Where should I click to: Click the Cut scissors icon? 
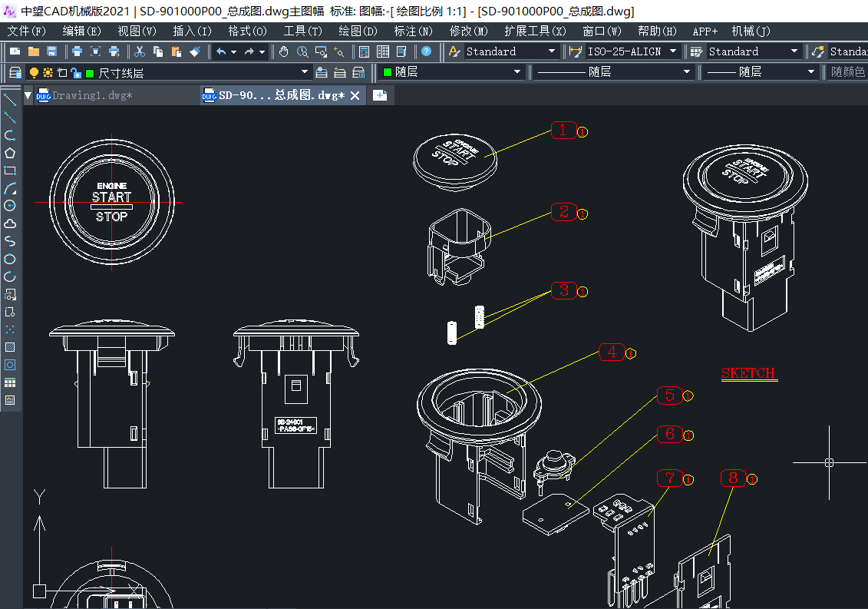coord(140,51)
